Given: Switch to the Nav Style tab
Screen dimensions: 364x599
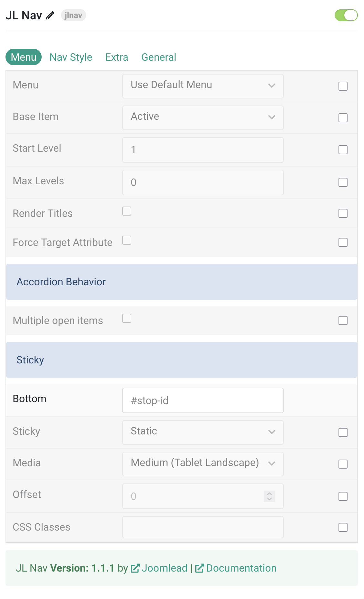Looking at the screenshot, I should (x=71, y=57).
